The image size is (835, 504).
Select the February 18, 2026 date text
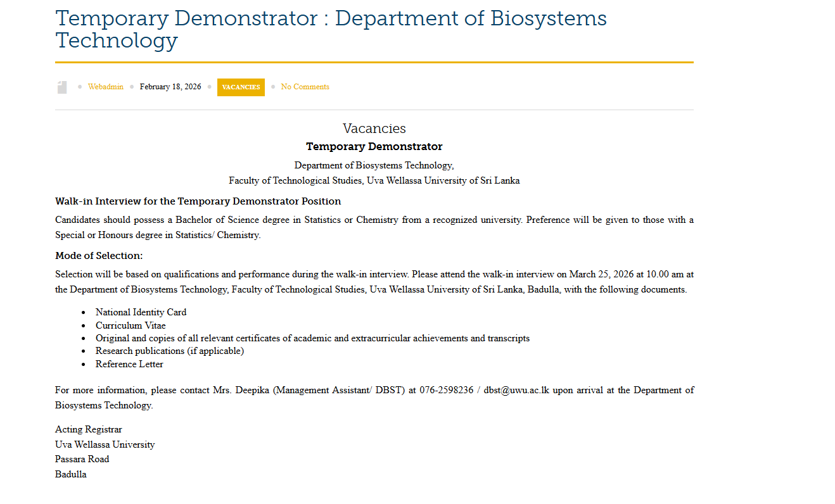(x=170, y=87)
